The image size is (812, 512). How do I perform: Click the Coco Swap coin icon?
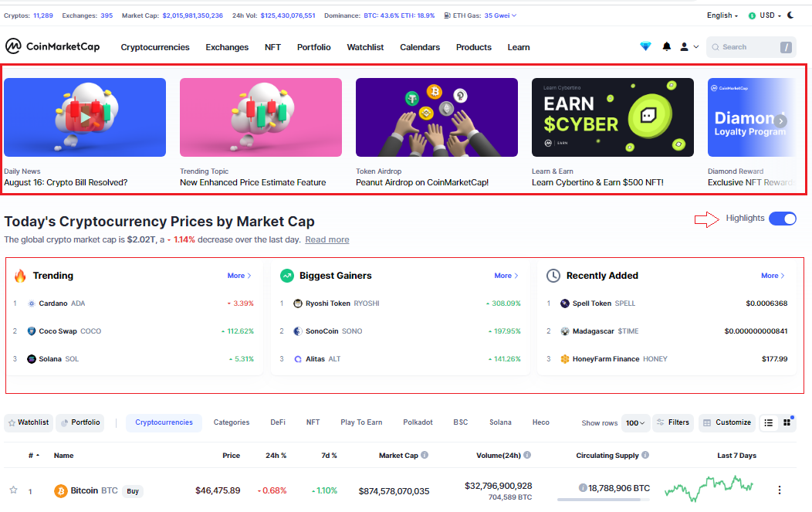tap(31, 331)
